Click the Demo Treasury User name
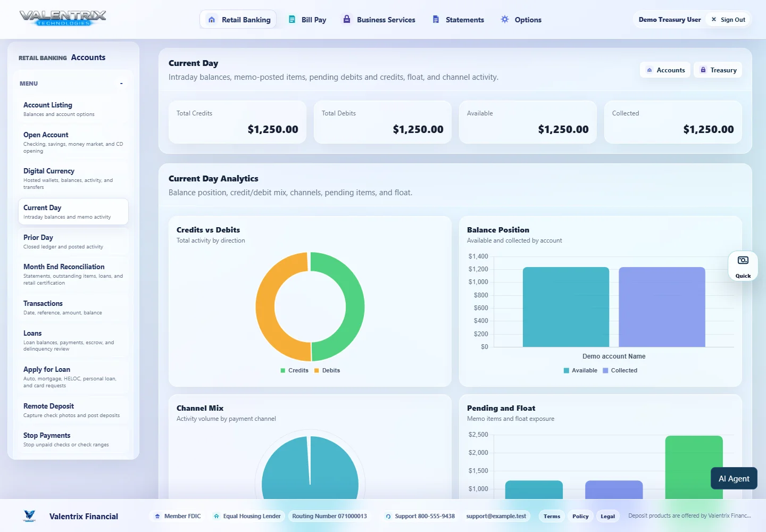The width and height of the screenshot is (766, 532). (670, 20)
